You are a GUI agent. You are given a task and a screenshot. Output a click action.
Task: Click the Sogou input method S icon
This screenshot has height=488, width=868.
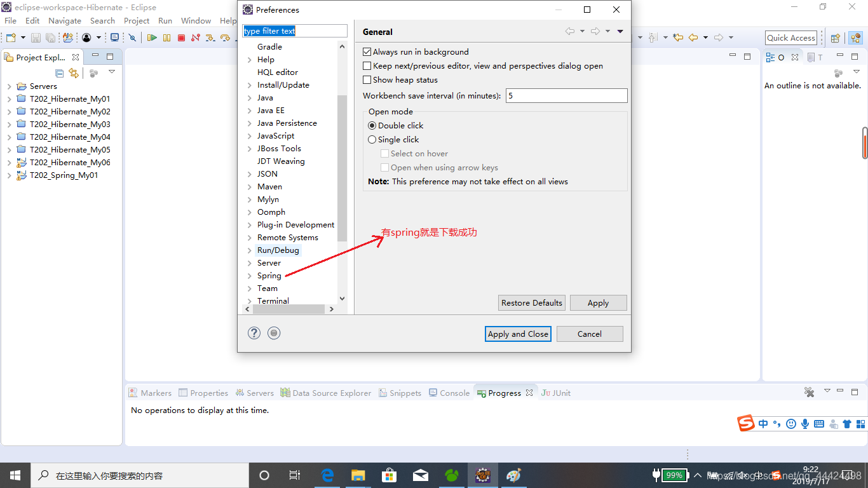pyautogui.click(x=746, y=423)
